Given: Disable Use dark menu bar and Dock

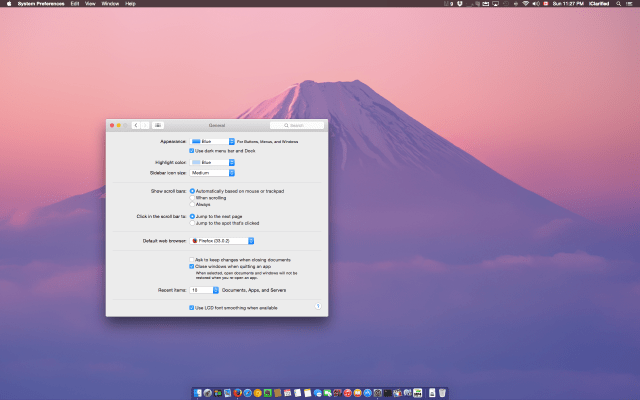Looking at the screenshot, I should tap(192, 150).
